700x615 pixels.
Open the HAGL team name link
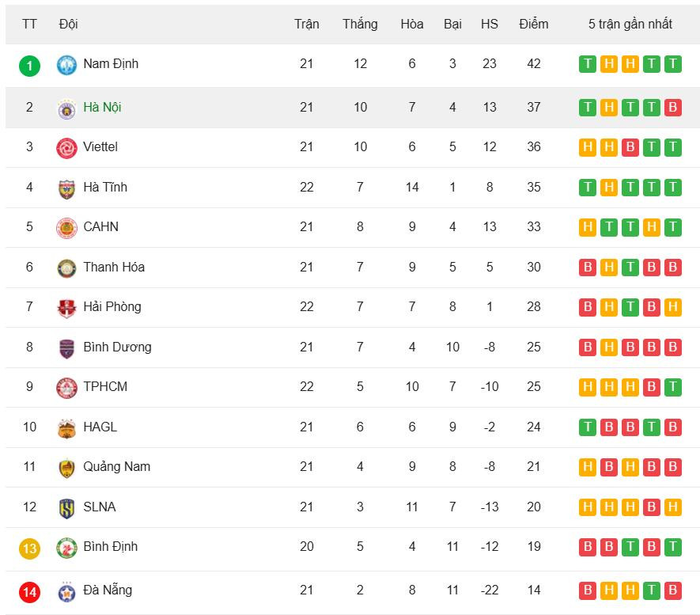[x=100, y=427]
